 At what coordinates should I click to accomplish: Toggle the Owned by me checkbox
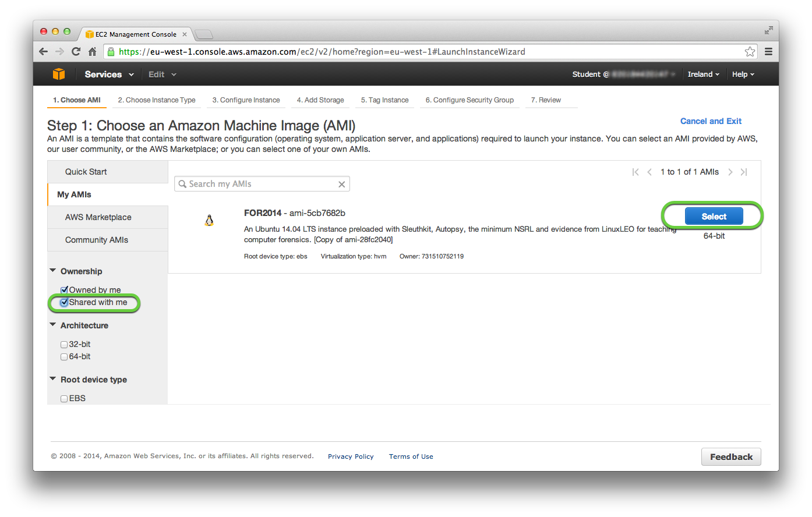(64, 290)
